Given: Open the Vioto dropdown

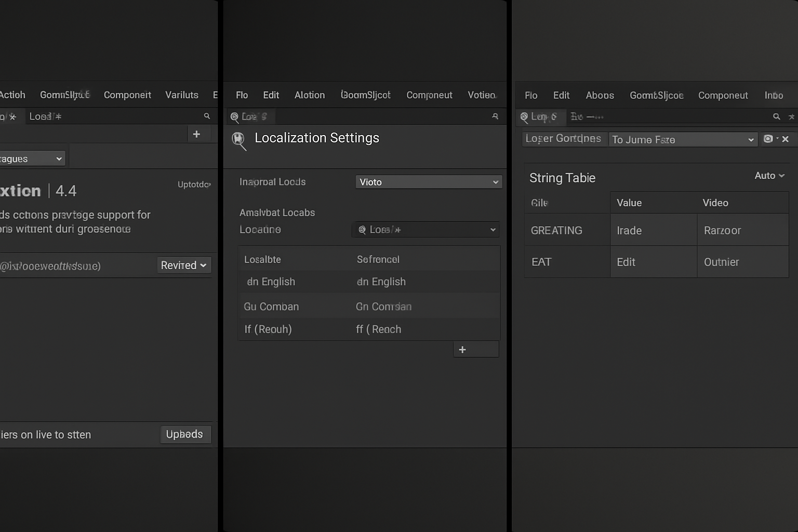Looking at the screenshot, I should coord(428,182).
